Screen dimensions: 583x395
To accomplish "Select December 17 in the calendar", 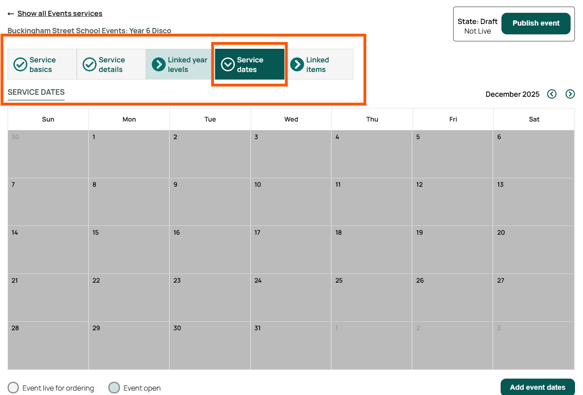I will point(291,250).
